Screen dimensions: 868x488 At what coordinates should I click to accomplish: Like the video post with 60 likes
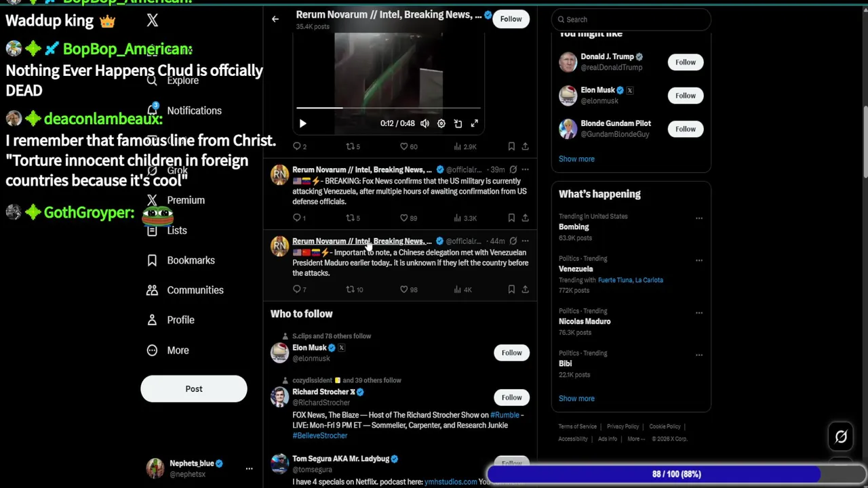pyautogui.click(x=408, y=146)
